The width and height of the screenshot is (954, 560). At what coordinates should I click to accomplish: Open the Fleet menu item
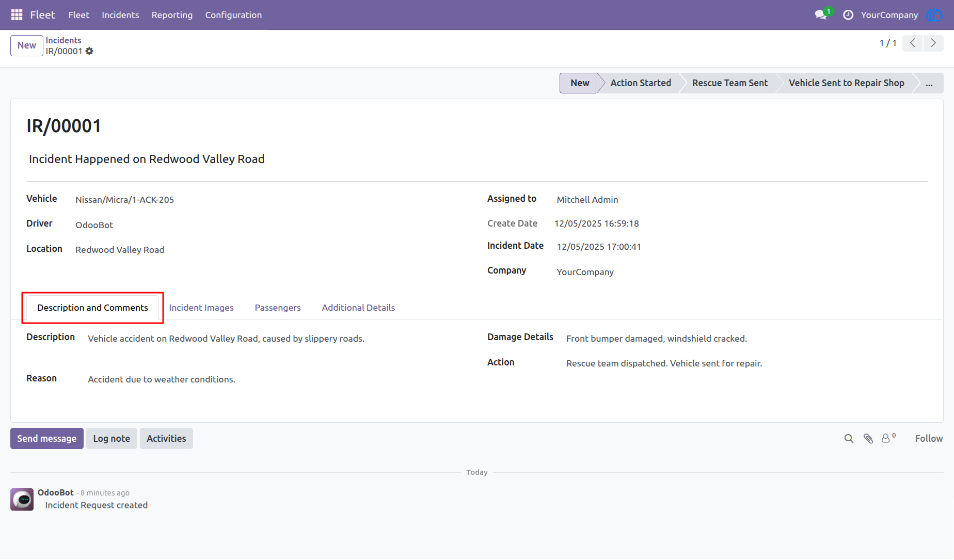[78, 15]
